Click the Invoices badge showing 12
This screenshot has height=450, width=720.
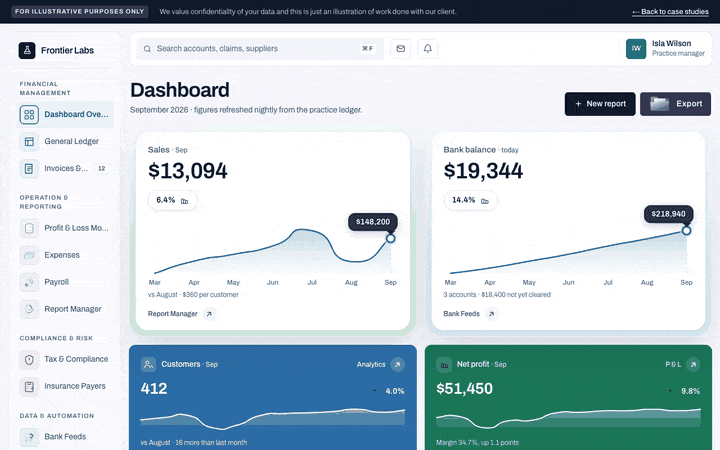(101, 169)
